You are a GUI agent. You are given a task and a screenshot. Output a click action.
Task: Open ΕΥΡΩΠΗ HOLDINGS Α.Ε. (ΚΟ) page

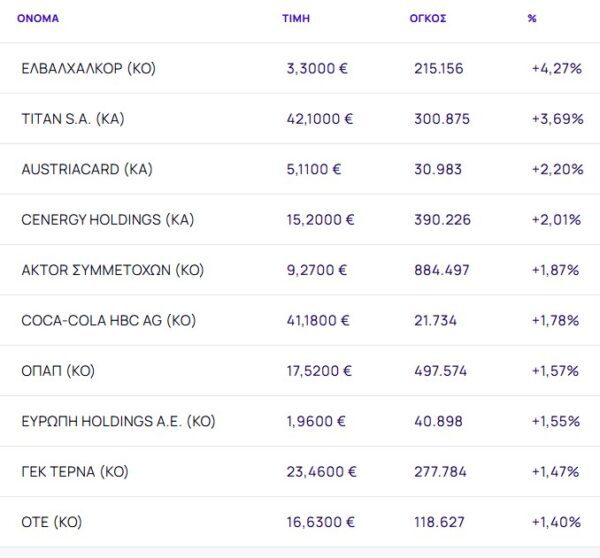click(118, 421)
